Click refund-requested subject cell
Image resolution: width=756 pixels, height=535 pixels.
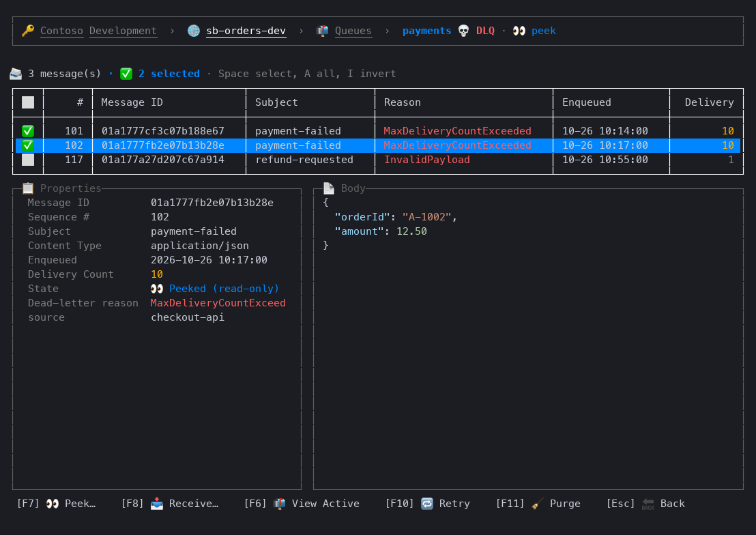pos(304,160)
